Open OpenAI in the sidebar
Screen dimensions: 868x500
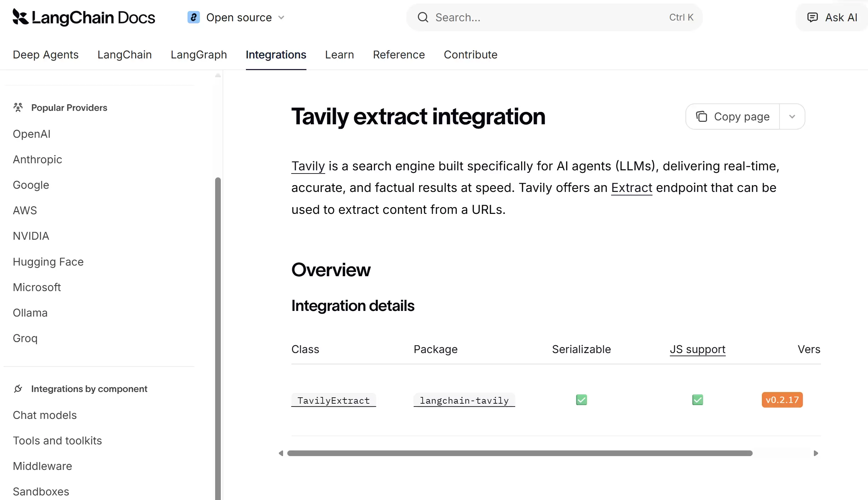tap(31, 134)
